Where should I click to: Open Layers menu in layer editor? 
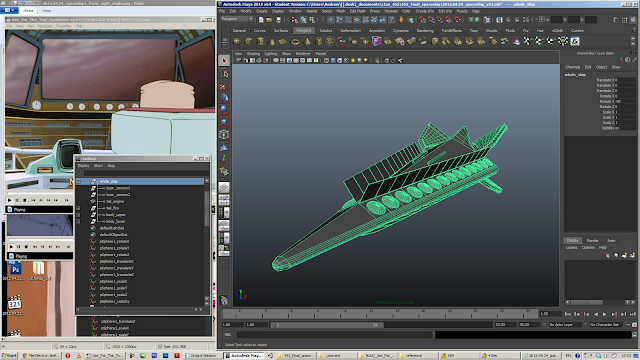571,247
